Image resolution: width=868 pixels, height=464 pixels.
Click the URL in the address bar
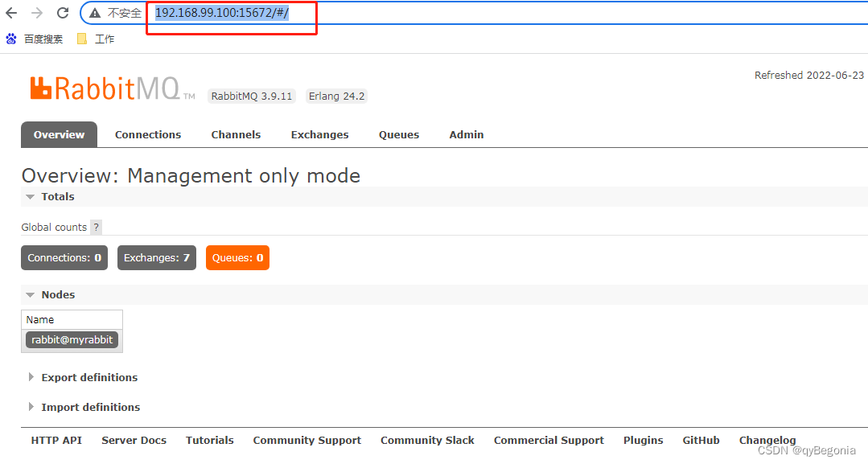(x=221, y=13)
